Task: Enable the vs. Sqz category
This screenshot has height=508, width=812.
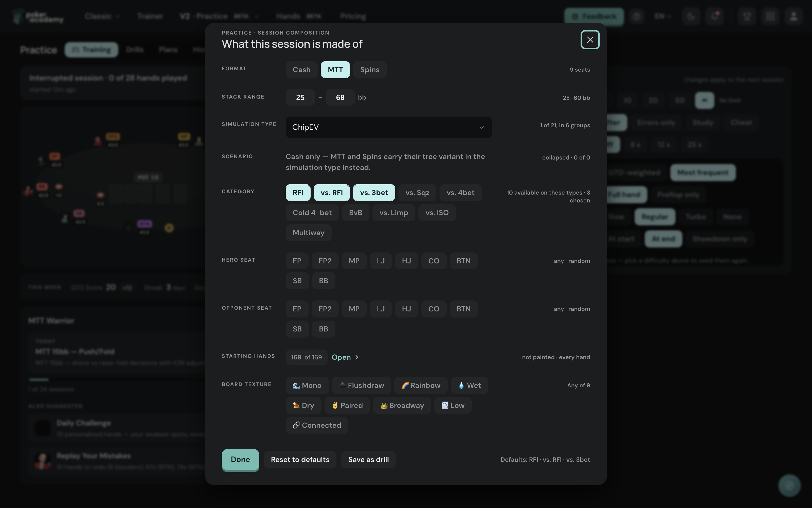Action: pyautogui.click(x=417, y=193)
